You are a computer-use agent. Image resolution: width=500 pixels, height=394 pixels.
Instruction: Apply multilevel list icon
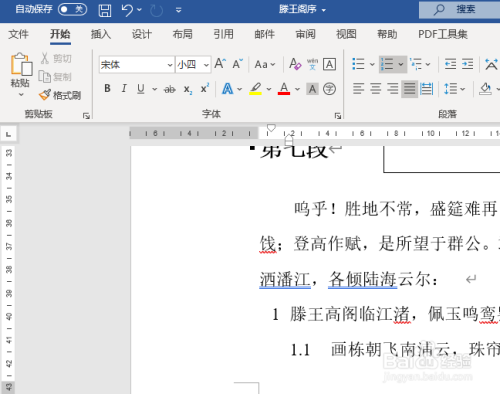416,64
